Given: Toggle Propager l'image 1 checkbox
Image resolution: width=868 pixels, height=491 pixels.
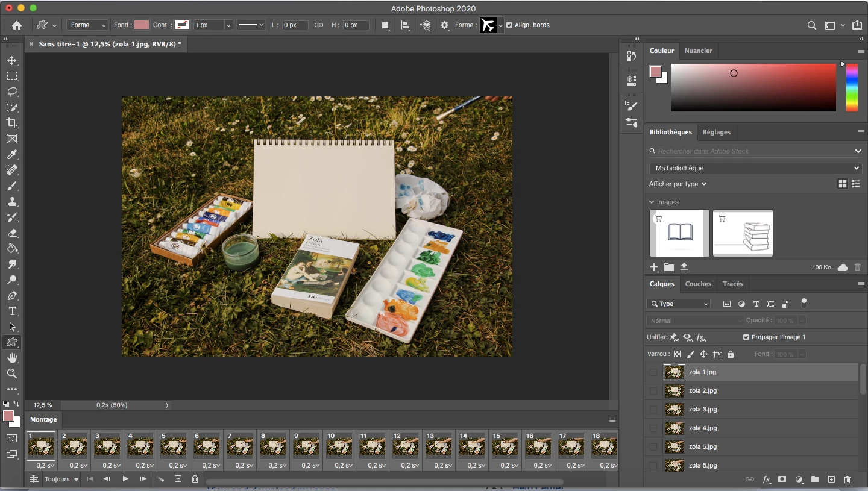Looking at the screenshot, I should [x=746, y=337].
